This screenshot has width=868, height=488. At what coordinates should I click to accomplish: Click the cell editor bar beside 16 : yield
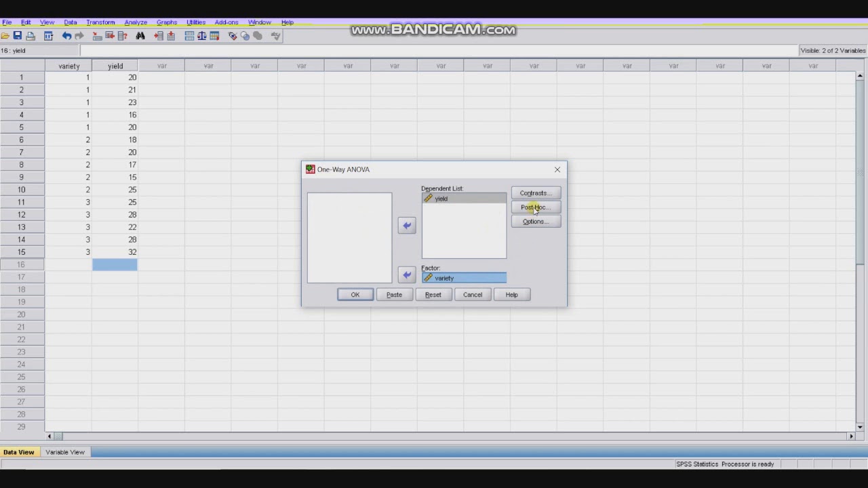(439, 51)
